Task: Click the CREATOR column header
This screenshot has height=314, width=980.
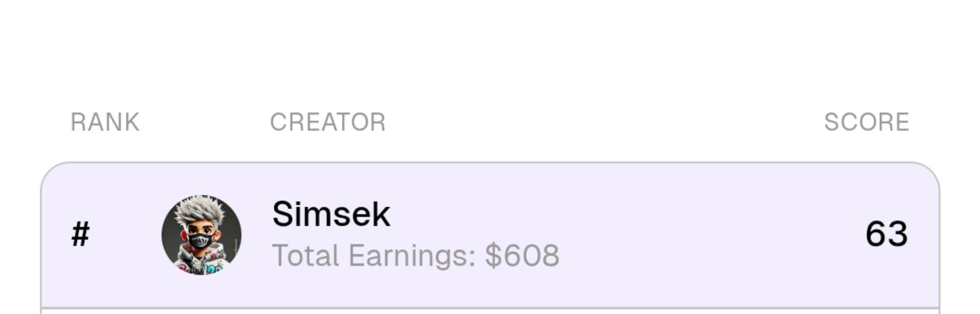Action: (327, 122)
